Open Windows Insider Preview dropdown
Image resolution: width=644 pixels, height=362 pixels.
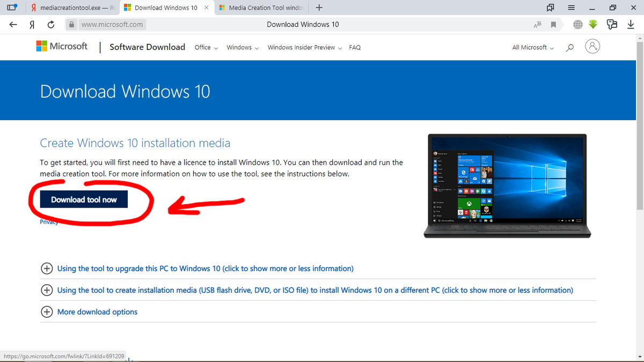(304, 47)
